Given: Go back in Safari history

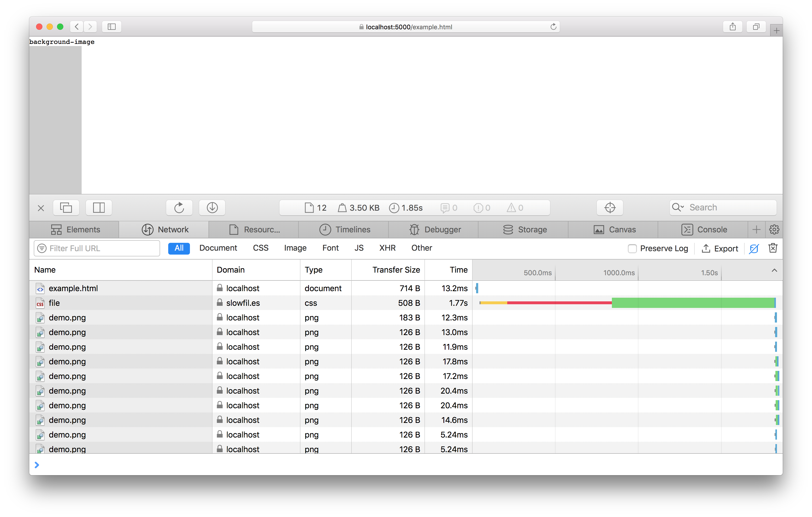Looking at the screenshot, I should pyautogui.click(x=77, y=27).
